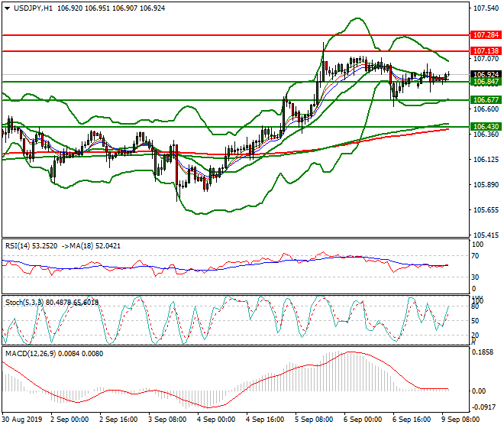The image size is (504, 428).
Task: Select the 3 Sep 08:00 time axis label
Action: (167, 420)
